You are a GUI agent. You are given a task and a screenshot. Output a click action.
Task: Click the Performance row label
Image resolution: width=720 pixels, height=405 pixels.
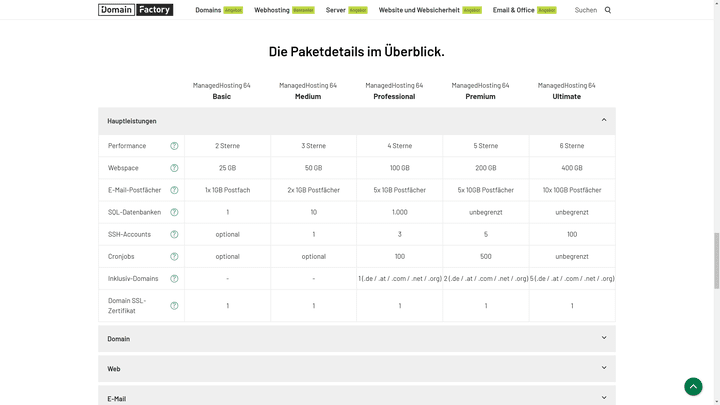point(127,146)
